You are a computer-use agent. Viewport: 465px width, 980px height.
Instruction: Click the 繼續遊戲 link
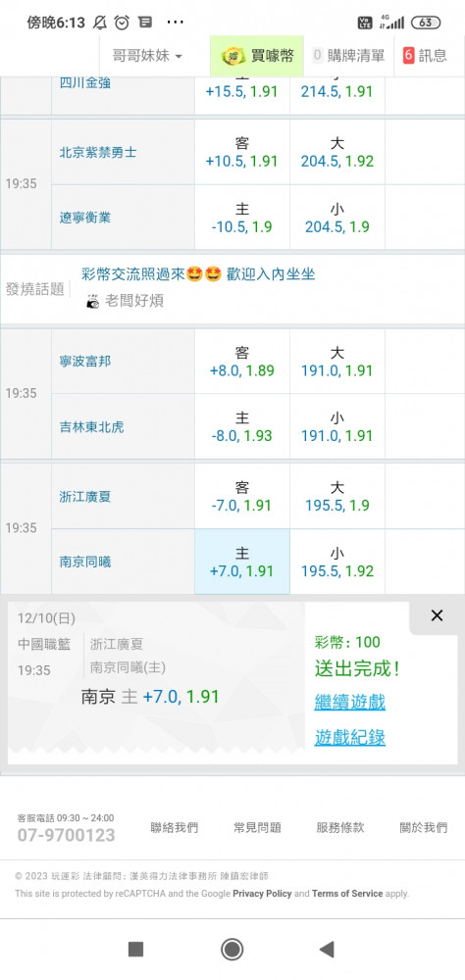(x=350, y=702)
